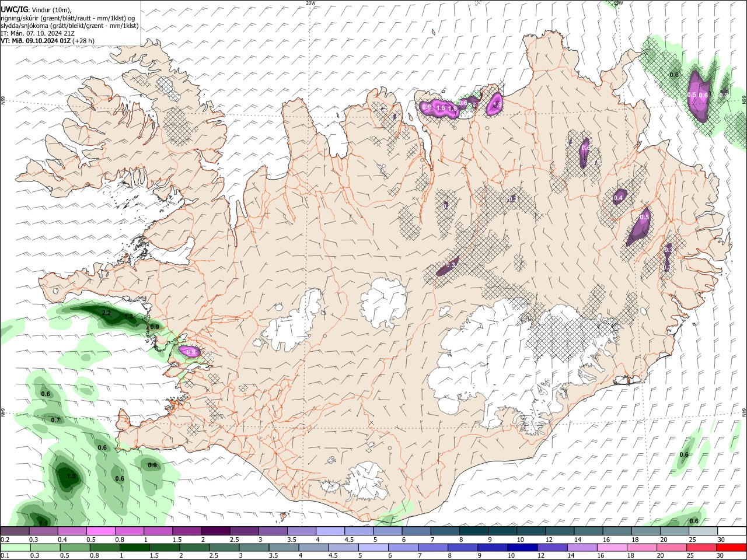This screenshot has width=747, height=560.
Task: Click the '30' label under the rain legend row
Action: tap(721, 556)
